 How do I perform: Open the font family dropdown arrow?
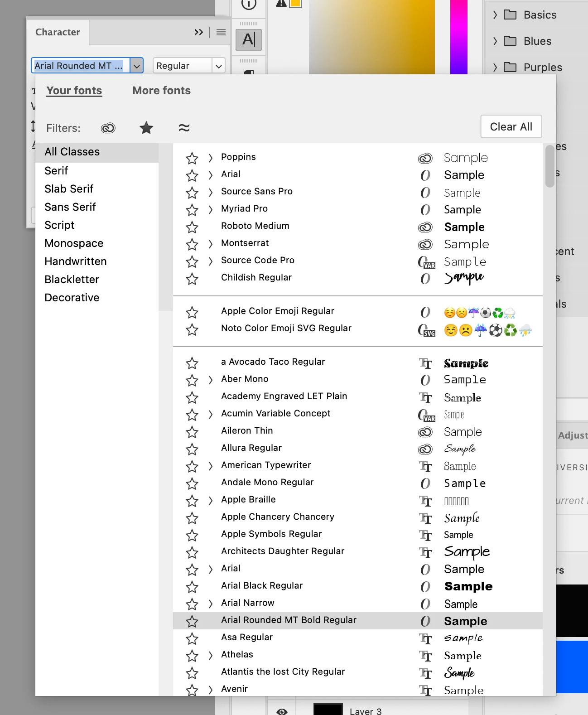click(x=137, y=66)
